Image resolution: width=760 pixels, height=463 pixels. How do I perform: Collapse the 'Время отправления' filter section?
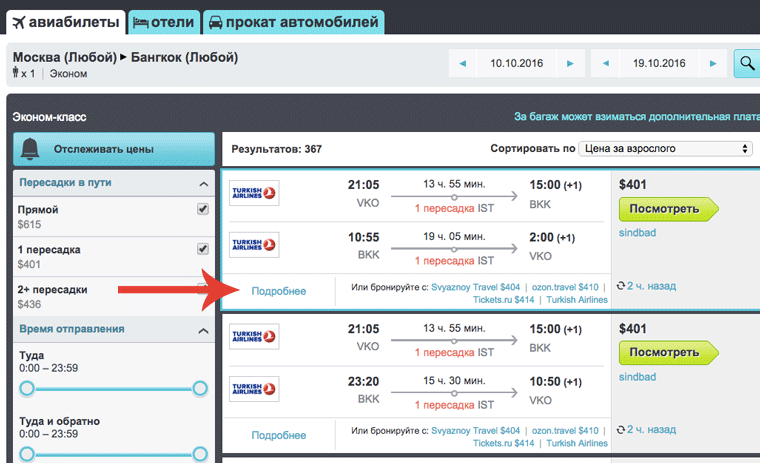[x=203, y=329]
